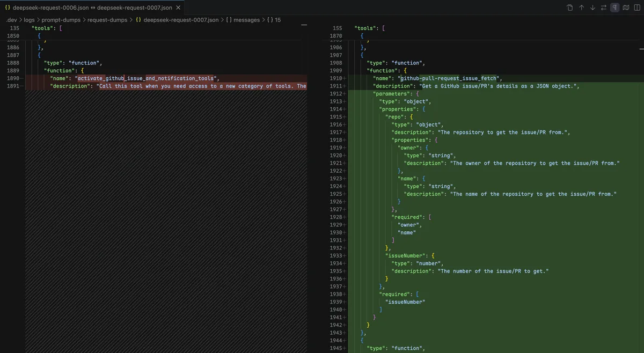Open the request-dumps breadcrumb segment
Viewport: 644px width, 353px height.
click(x=107, y=20)
